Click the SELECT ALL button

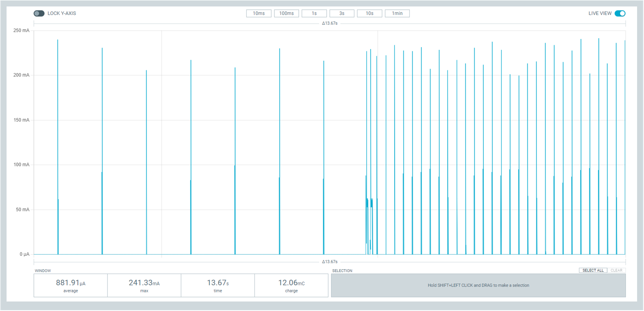[593, 270]
